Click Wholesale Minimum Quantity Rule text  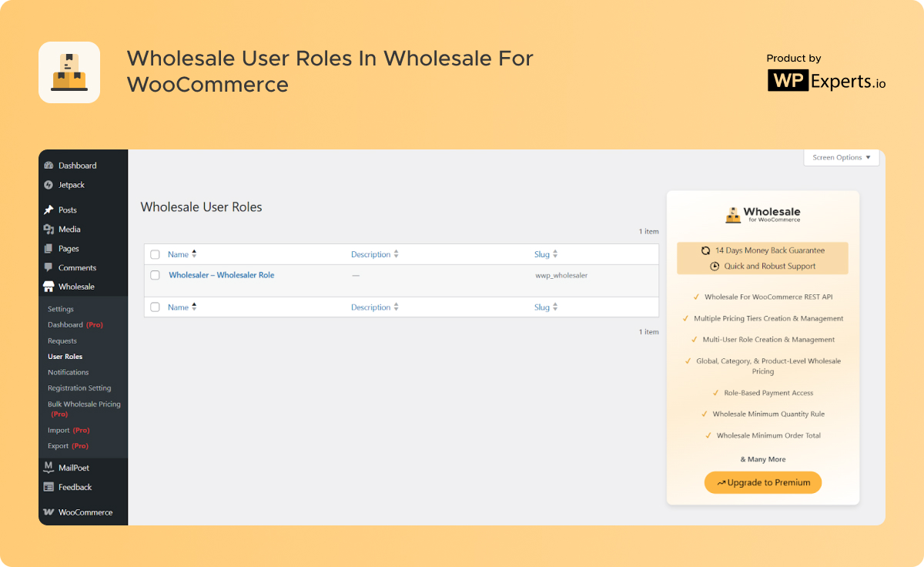(768, 414)
